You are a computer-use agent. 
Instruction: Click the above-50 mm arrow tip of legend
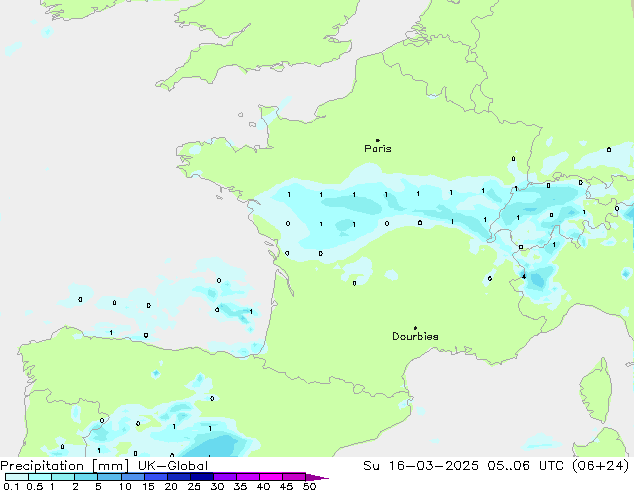tap(317, 477)
